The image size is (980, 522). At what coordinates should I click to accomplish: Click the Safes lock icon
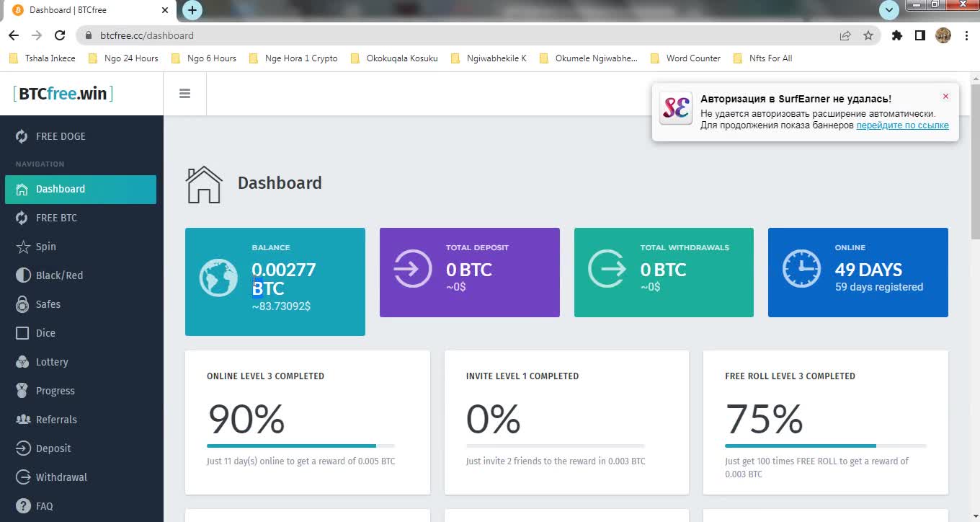point(22,304)
